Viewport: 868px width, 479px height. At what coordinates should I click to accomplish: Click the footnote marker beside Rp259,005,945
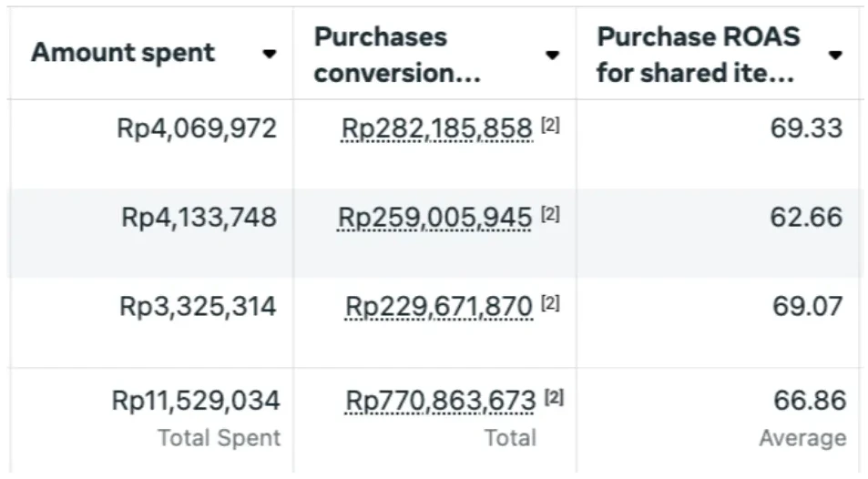[550, 217]
